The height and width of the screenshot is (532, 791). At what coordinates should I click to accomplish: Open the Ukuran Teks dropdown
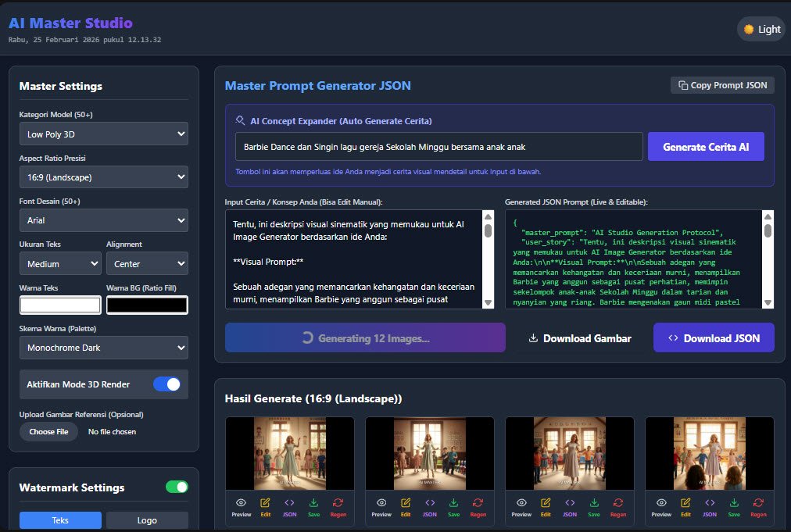click(60, 264)
